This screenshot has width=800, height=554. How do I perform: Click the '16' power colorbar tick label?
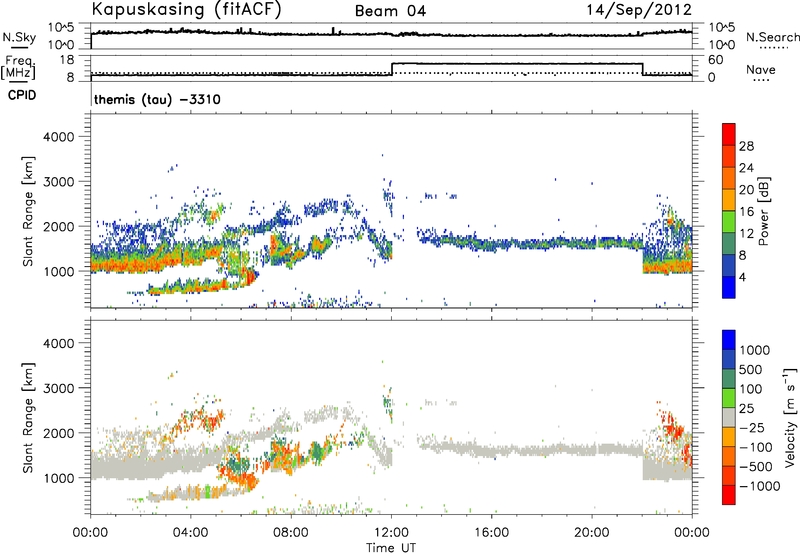pos(746,212)
